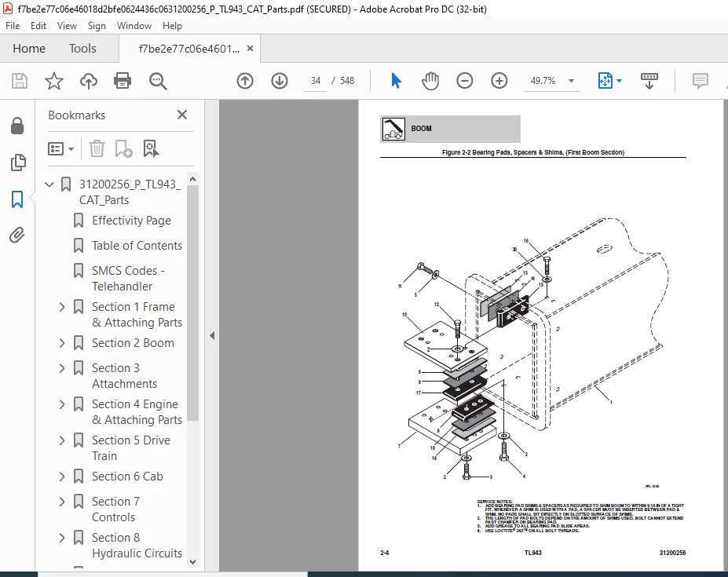Add file to starred bookmarks
This screenshot has width=728, height=577.
click(54, 81)
